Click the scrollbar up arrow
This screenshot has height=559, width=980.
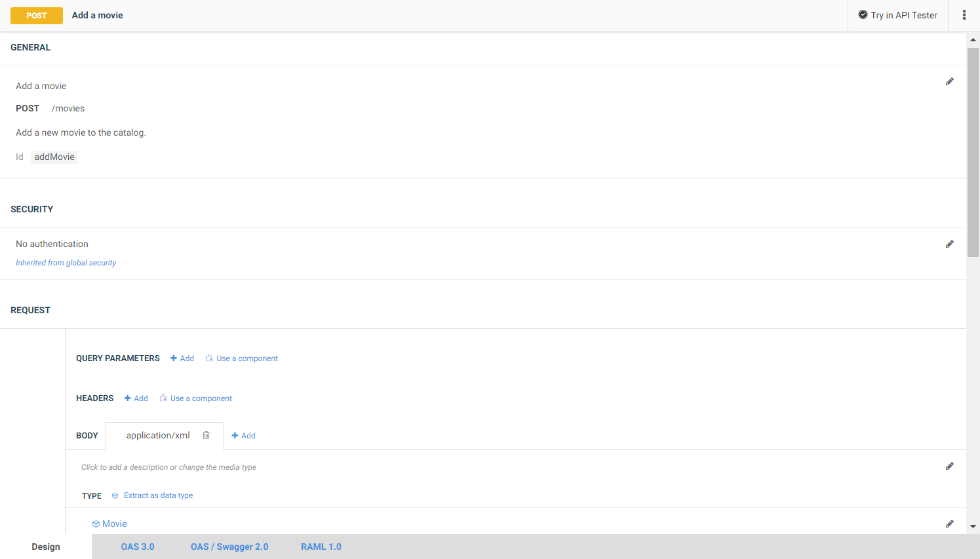[x=973, y=40]
